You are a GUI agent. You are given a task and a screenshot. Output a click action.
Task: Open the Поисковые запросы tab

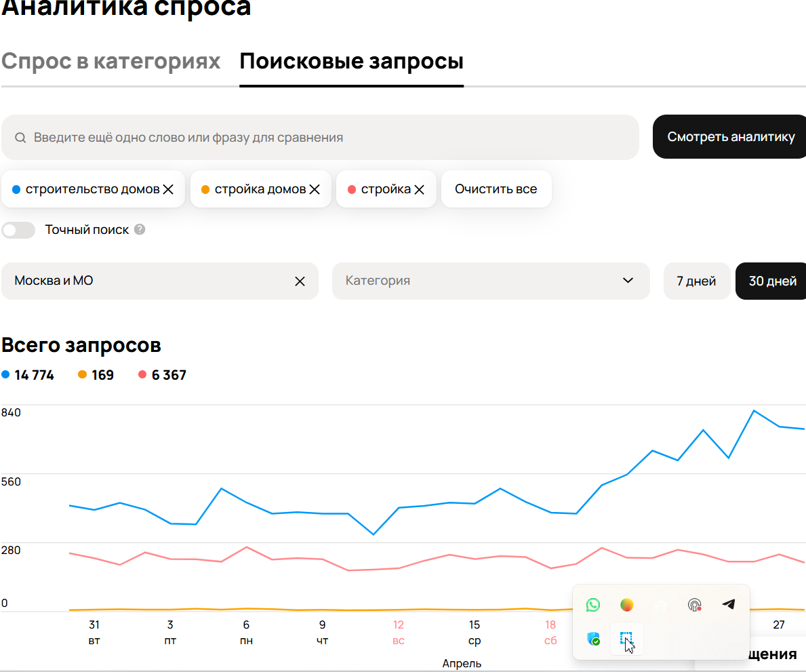click(x=351, y=62)
